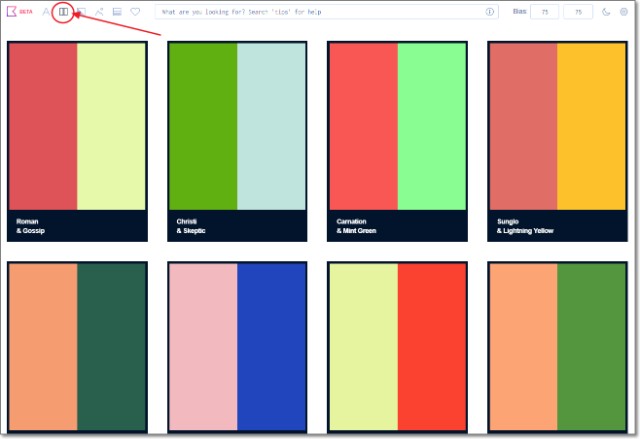This screenshot has width=640, height=439.
Task: Open favorites via the heart icon
Action: point(135,12)
